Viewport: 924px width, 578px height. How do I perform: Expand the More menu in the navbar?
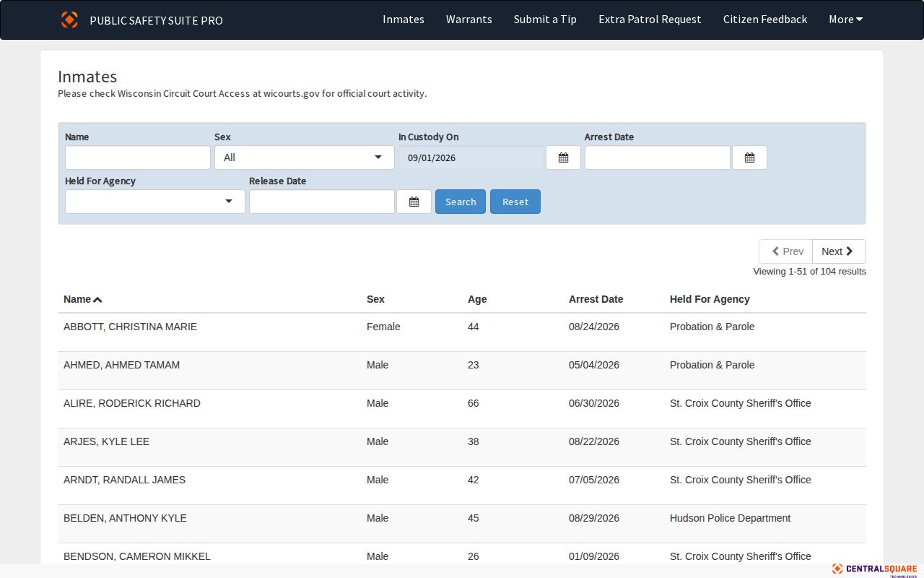coord(845,20)
